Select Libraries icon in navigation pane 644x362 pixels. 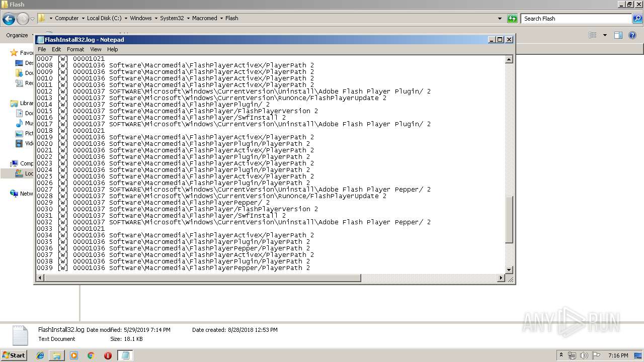tap(14, 104)
